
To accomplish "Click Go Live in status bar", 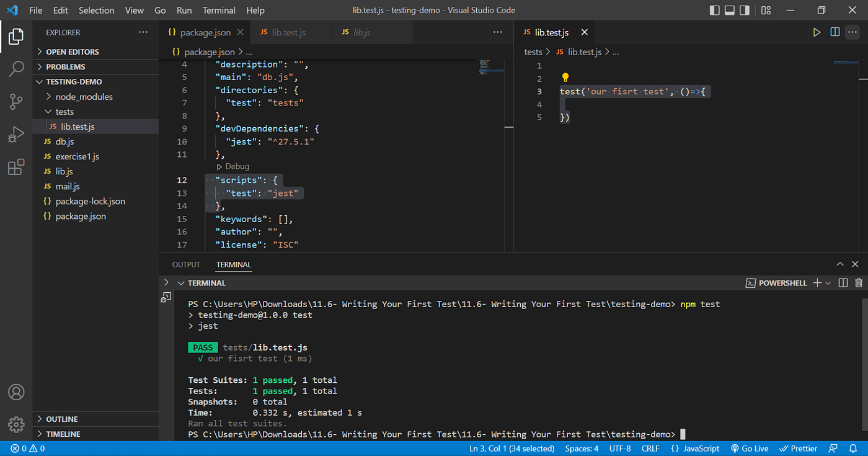I will [x=750, y=449].
